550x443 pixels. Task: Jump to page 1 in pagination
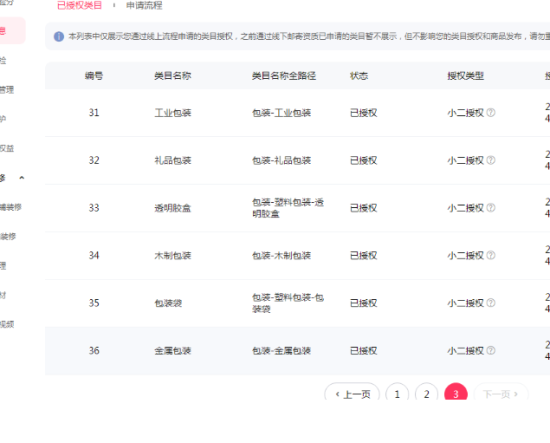(x=397, y=394)
